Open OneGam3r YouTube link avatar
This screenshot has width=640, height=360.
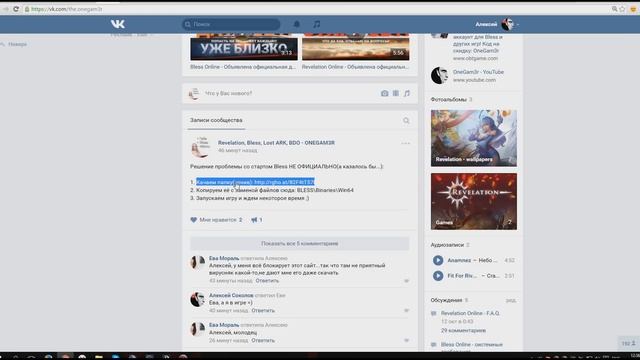pyautogui.click(x=440, y=76)
